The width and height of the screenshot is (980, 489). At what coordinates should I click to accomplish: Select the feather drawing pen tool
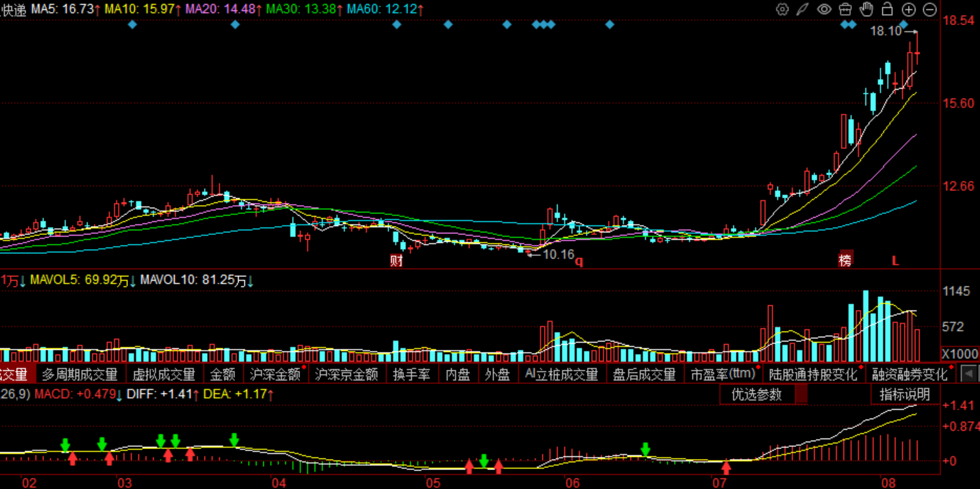click(804, 9)
